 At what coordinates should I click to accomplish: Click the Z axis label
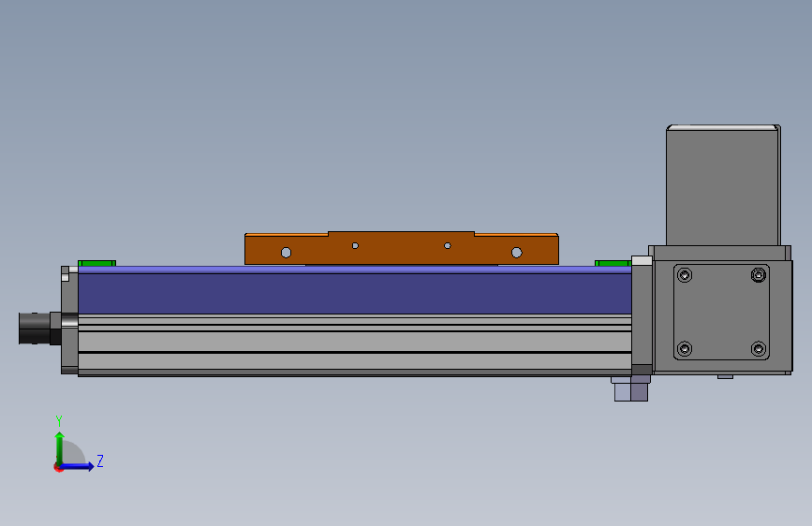tap(100, 460)
